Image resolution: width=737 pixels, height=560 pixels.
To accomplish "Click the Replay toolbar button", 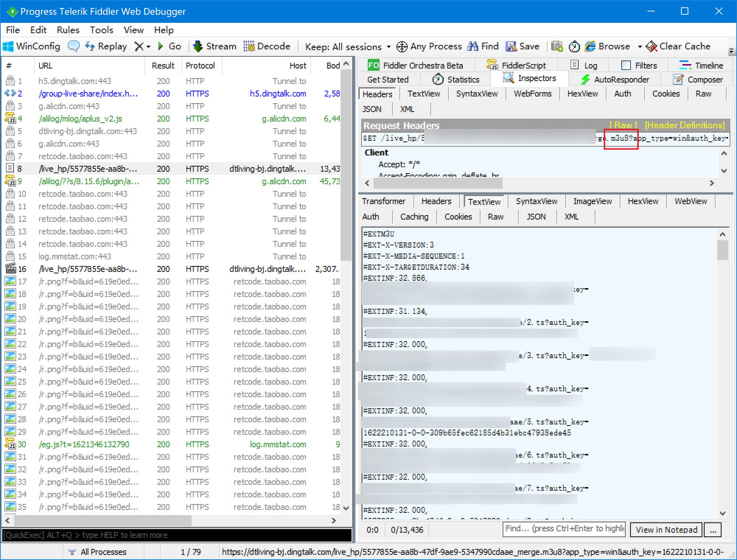I will (106, 46).
